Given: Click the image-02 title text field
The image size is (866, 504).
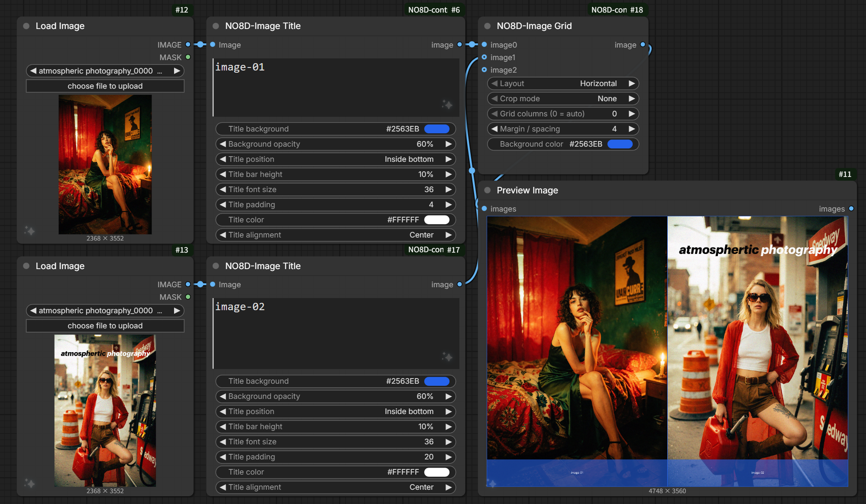Looking at the screenshot, I should coord(336,334).
